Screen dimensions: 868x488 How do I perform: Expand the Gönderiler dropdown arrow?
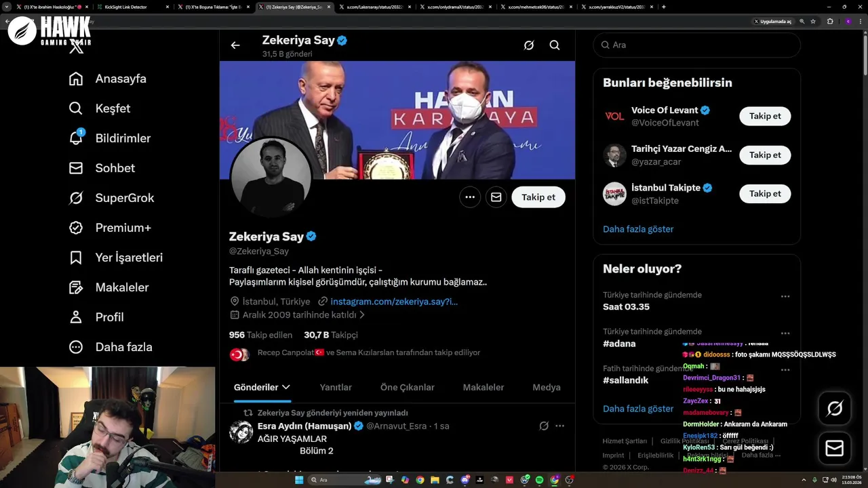coord(286,387)
